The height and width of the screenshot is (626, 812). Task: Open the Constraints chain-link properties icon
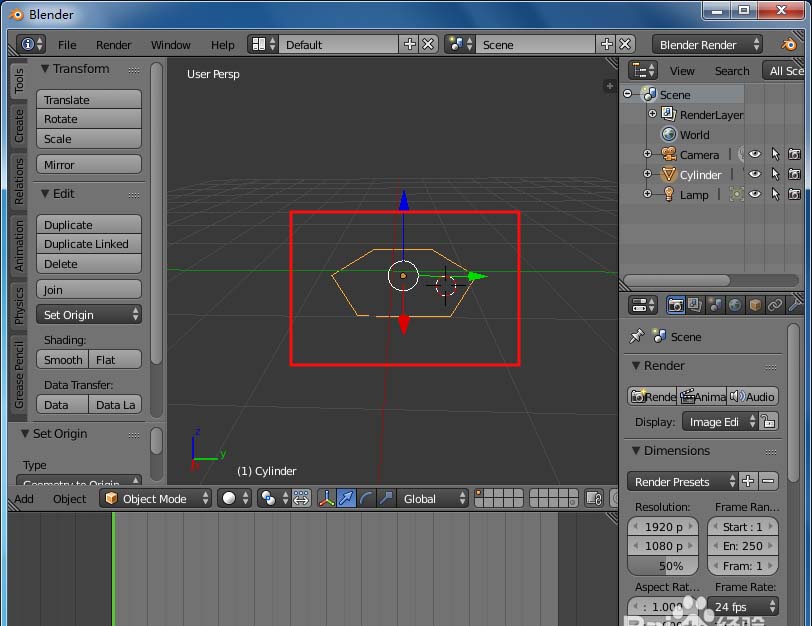pos(775,305)
